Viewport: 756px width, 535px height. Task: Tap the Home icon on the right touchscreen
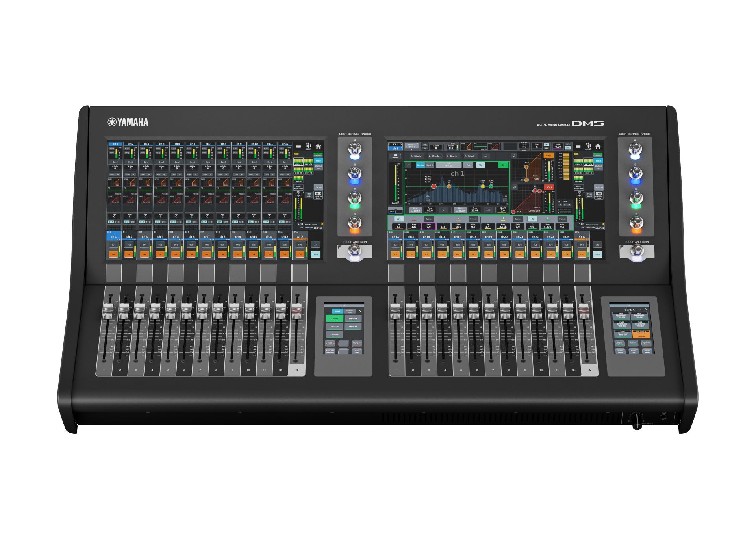pos(598,147)
